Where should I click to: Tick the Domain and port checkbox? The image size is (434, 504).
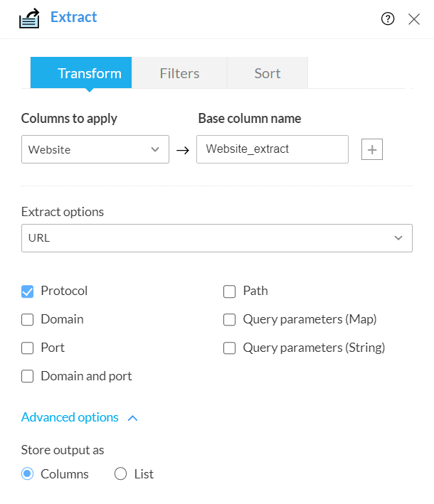[x=28, y=376]
